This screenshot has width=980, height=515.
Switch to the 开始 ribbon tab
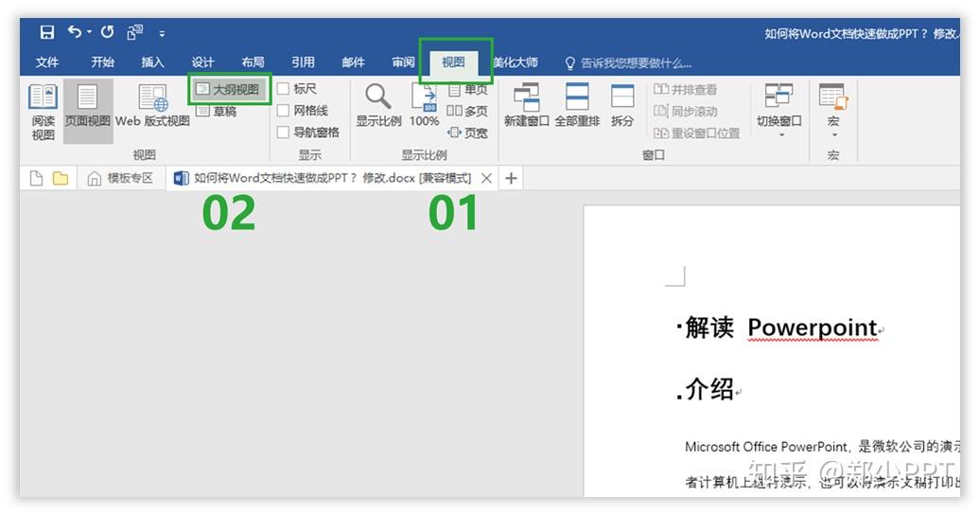click(102, 62)
